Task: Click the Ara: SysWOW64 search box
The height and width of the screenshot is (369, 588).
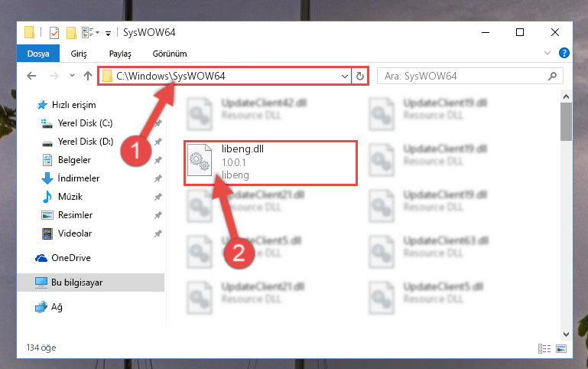Action: (469, 77)
